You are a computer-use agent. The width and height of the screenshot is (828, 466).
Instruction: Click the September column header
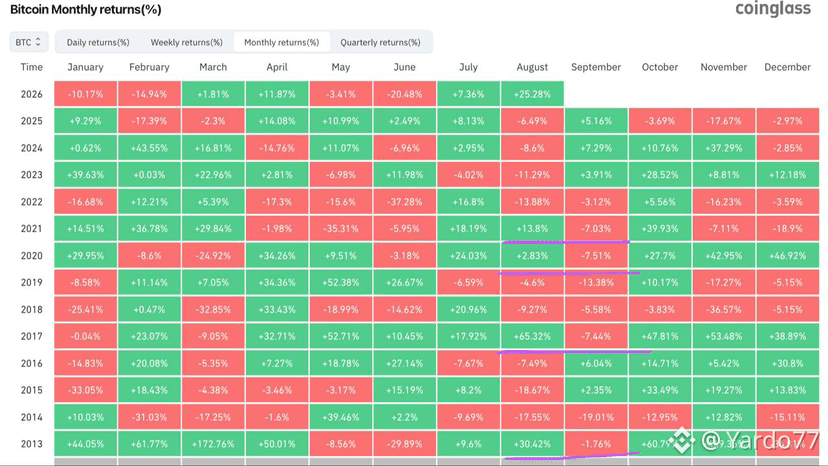[596, 67]
